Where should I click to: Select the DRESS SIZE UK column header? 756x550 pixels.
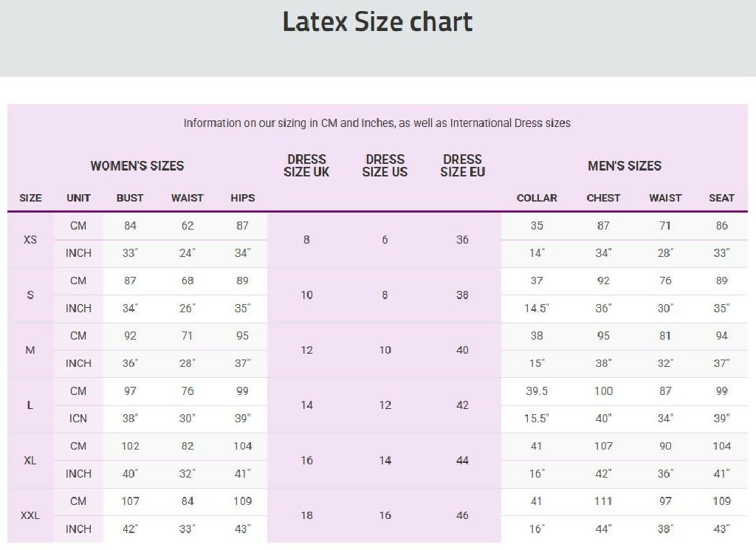pos(306,166)
